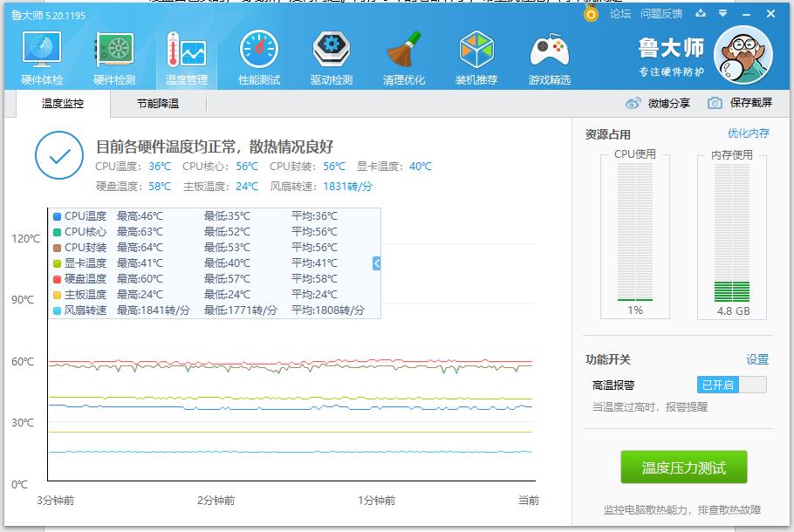Open 性能测试 (performance test)
Viewport: 794px width, 532px height.
(257, 54)
